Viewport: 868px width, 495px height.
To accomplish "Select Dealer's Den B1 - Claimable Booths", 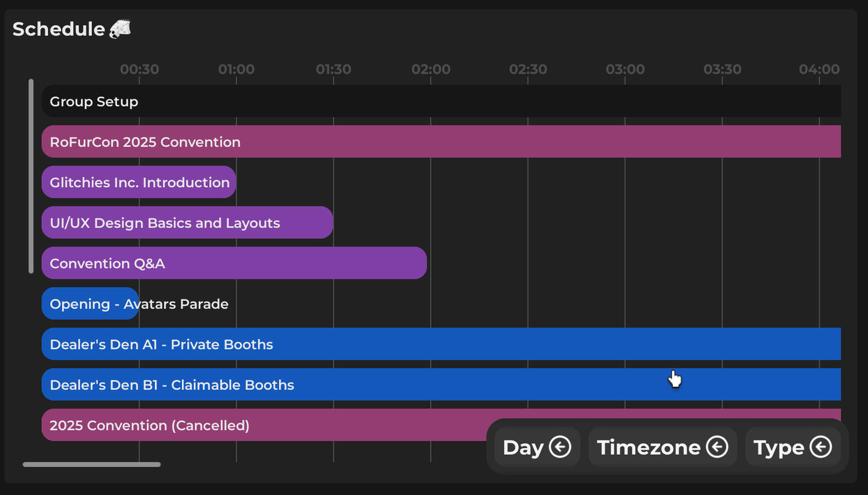I will 440,385.
